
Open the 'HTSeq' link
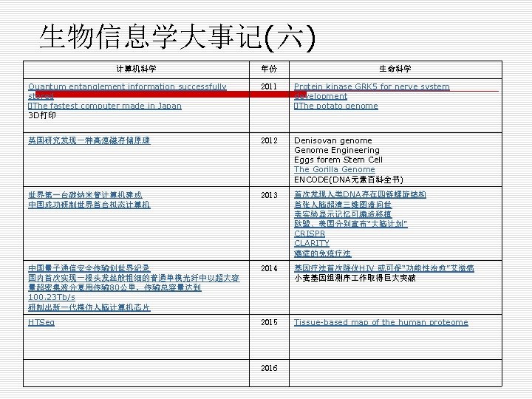(x=41, y=322)
